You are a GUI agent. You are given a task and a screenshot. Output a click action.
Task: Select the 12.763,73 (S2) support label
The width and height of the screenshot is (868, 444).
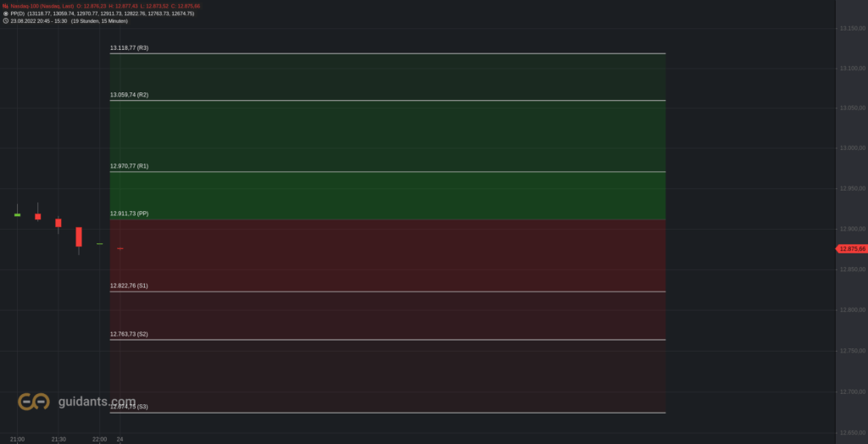pyautogui.click(x=129, y=335)
